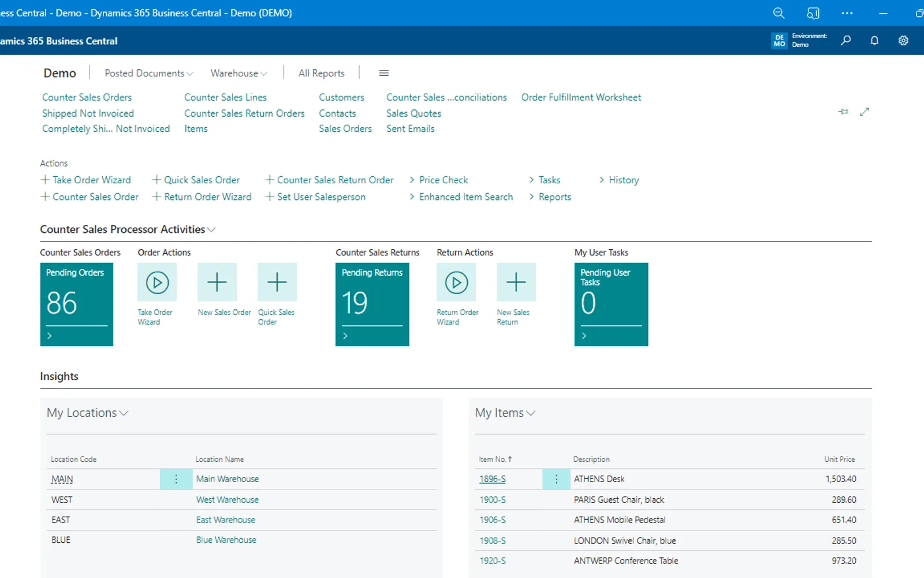Open the My Locations dropdown
The width and height of the screenshot is (924, 578).
click(87, 413)
